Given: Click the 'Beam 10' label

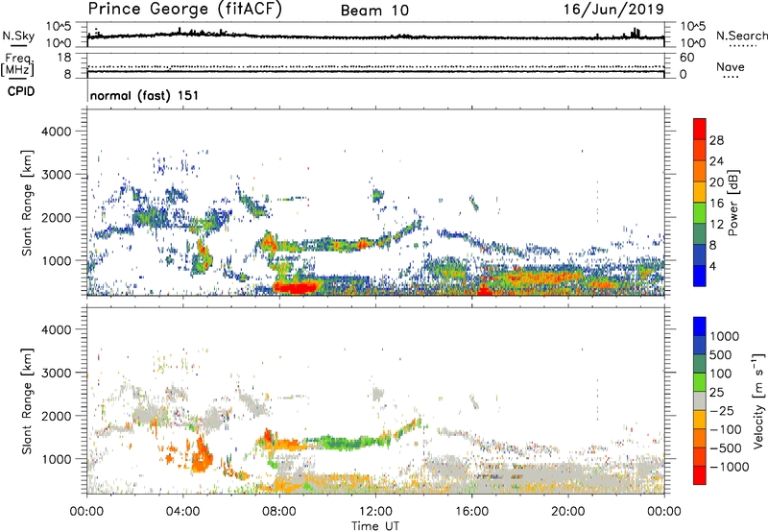Looking at the screenshot, I should [x=374, y=11].
